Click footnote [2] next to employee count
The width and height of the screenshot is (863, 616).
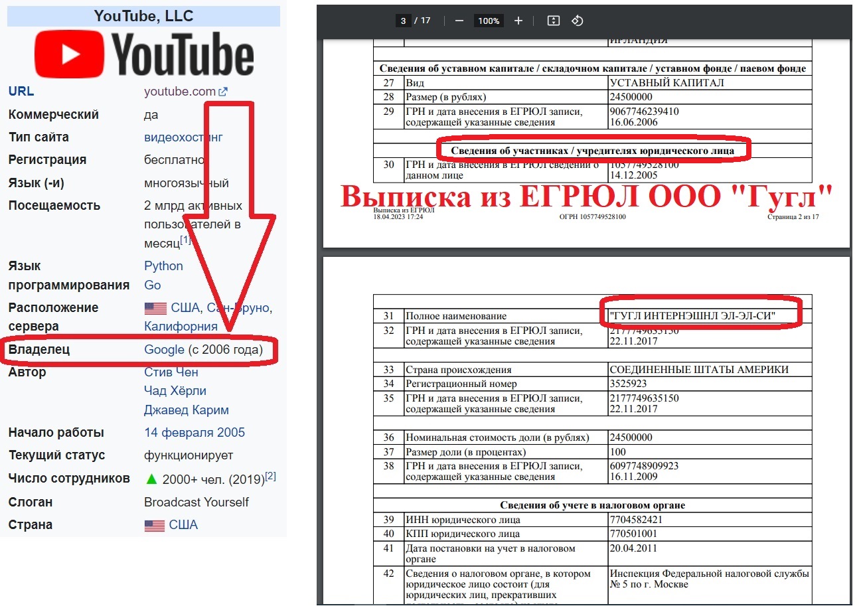[x=271, y=476]
